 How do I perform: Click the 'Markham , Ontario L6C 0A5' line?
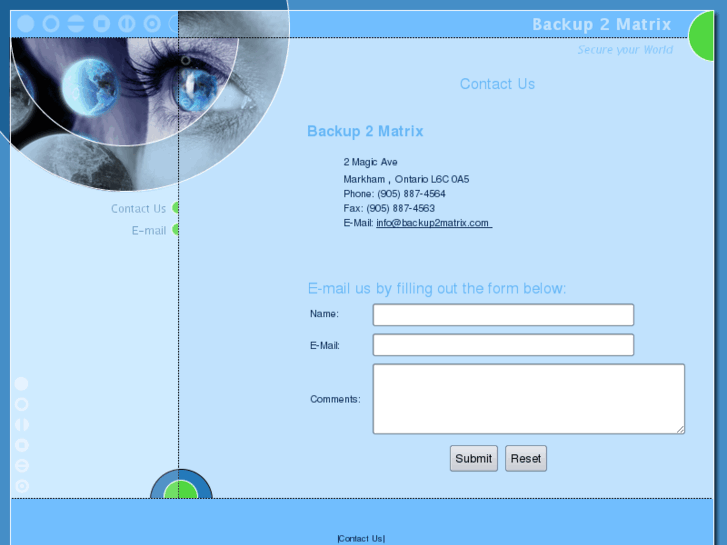click(x=406, y=179)
